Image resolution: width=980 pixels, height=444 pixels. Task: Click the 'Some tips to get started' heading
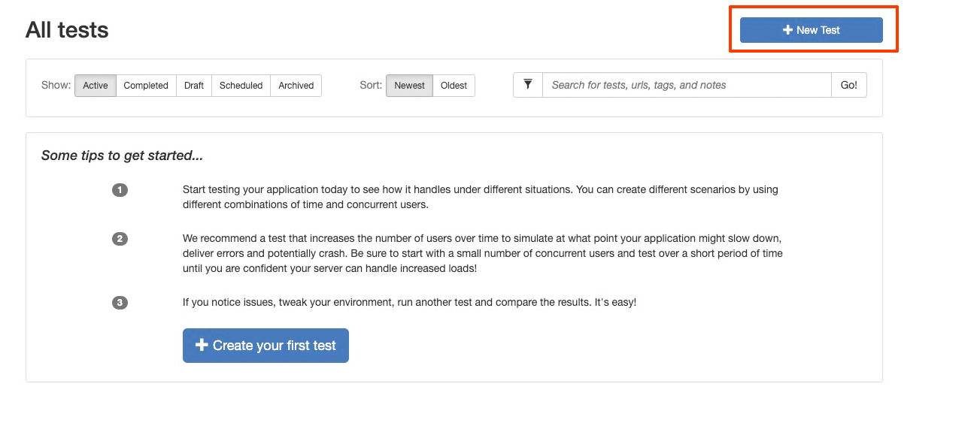(122, 156)
